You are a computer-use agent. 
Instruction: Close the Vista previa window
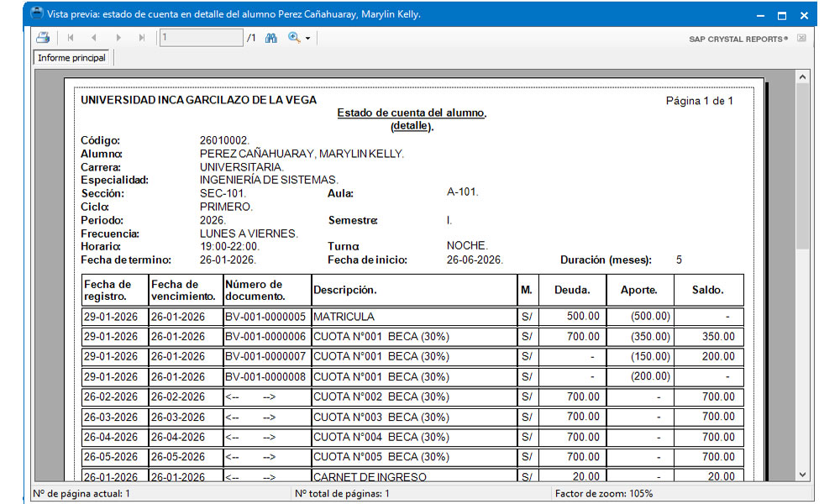coord(804,15)
